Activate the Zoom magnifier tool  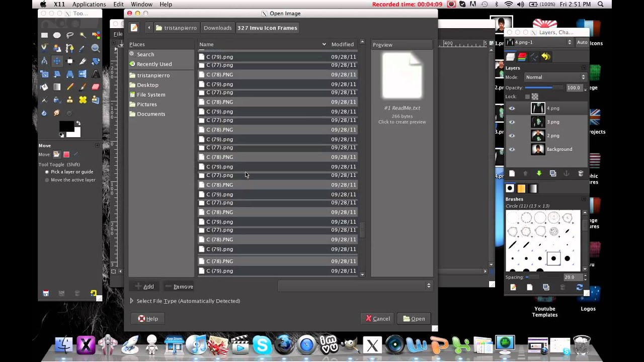click(96, 48)
